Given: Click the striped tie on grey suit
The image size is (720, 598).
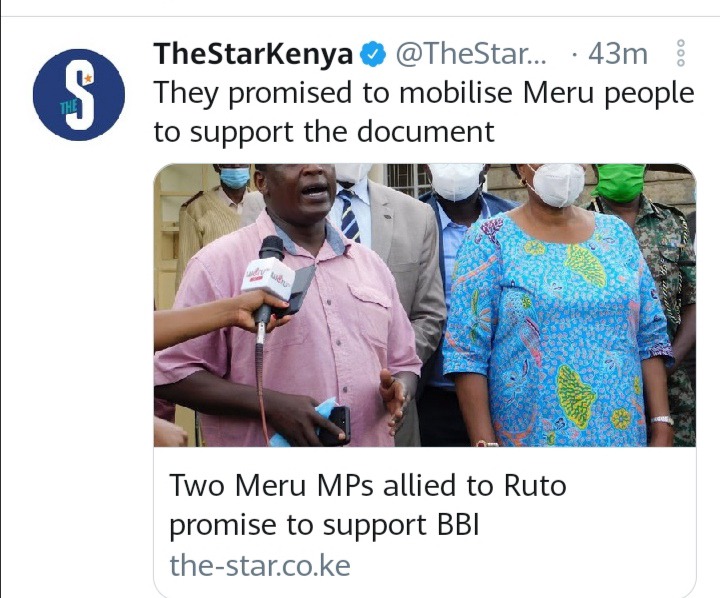Looking at the screenshot, I should point(349,216).
